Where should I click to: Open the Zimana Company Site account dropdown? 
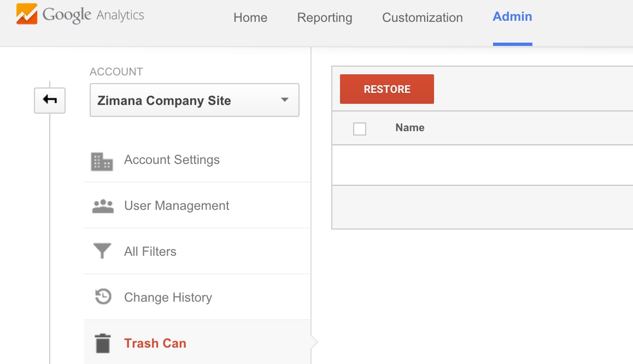point(195,100)
